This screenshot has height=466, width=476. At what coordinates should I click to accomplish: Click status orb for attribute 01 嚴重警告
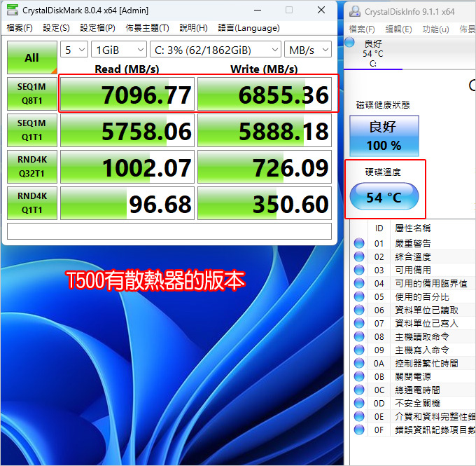point(359,243)
